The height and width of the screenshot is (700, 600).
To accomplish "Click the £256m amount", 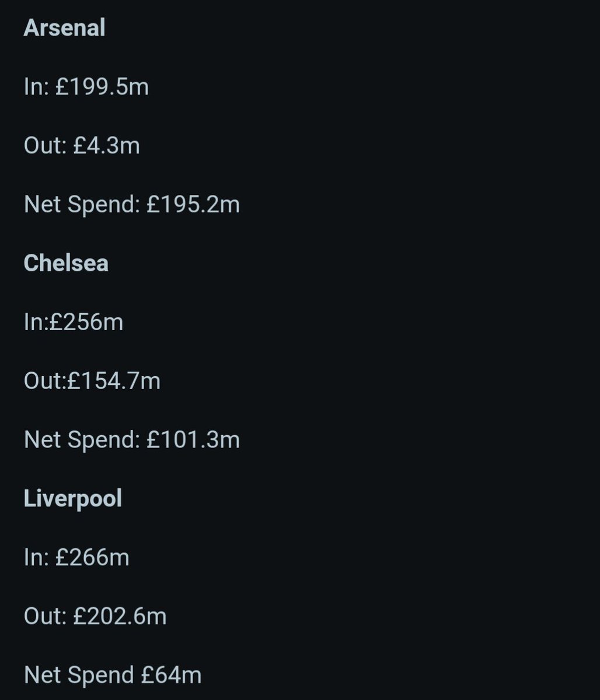I will click(87, 322).
